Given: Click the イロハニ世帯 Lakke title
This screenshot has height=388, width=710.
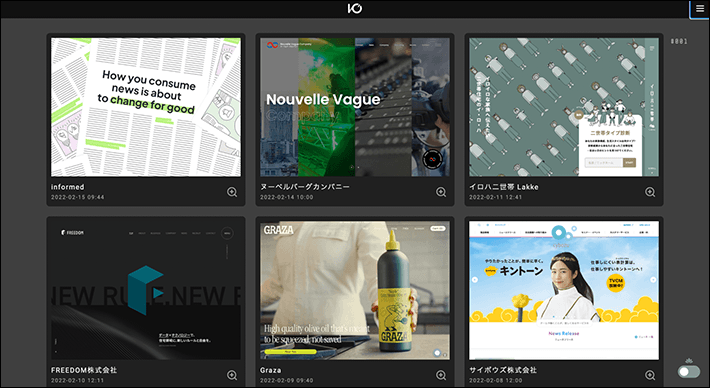Looking at the screenshot, I should click(x=504, y=187).
